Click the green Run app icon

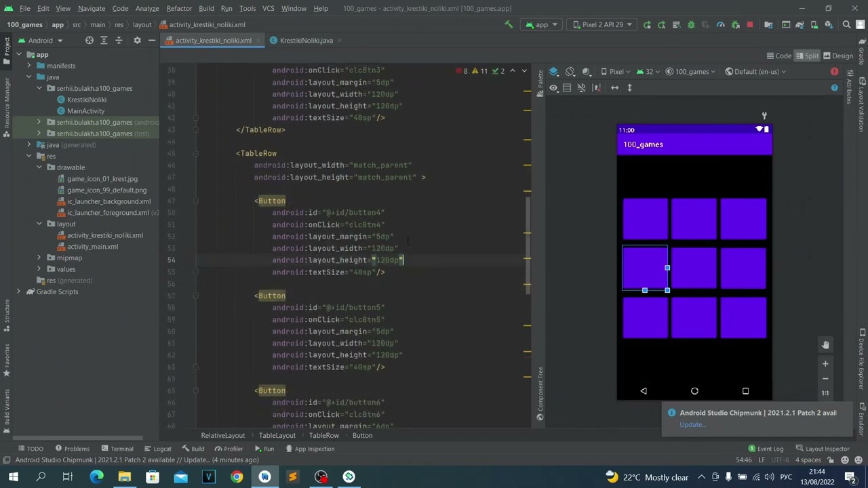pos(647,24)
